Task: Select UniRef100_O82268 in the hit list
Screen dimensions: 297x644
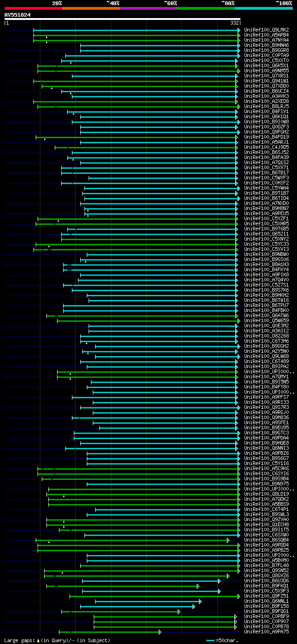Action: [x=266, y=336]
